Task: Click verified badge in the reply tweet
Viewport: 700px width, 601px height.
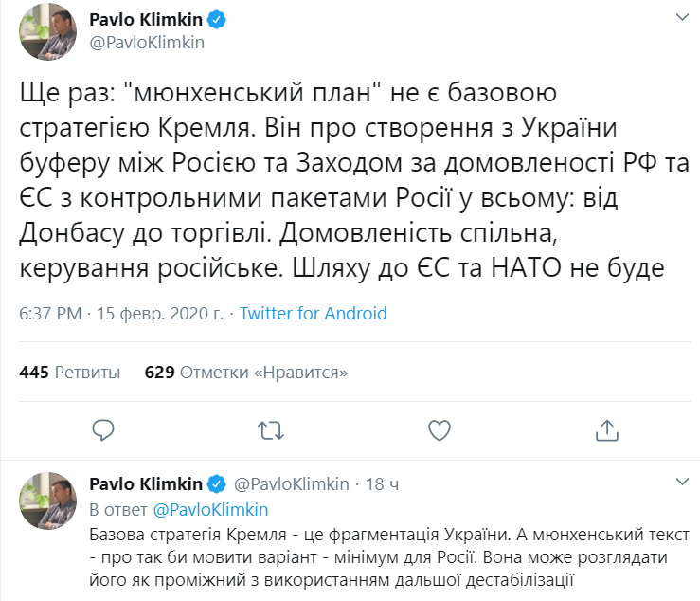Action: (216, 484)
